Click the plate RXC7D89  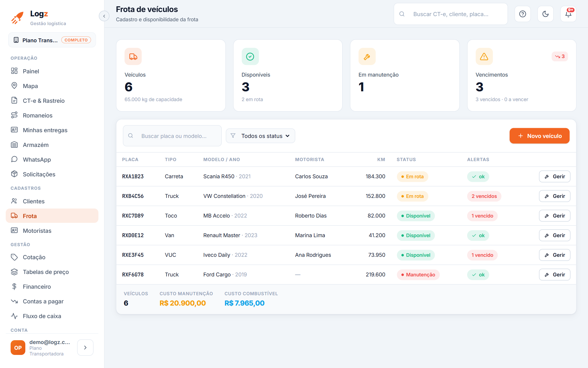pyautogui.click(x=133, y=216)
